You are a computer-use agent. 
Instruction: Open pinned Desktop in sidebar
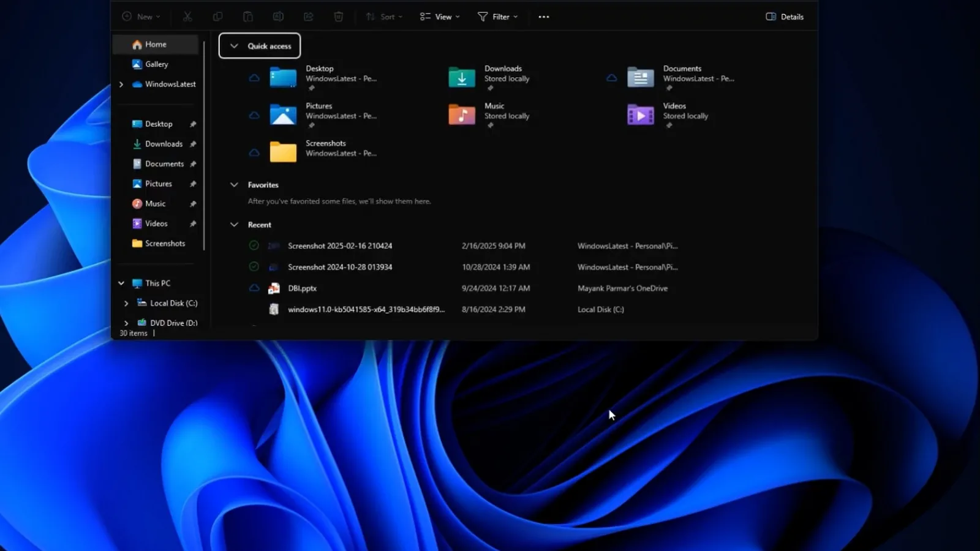coord(153,124)
